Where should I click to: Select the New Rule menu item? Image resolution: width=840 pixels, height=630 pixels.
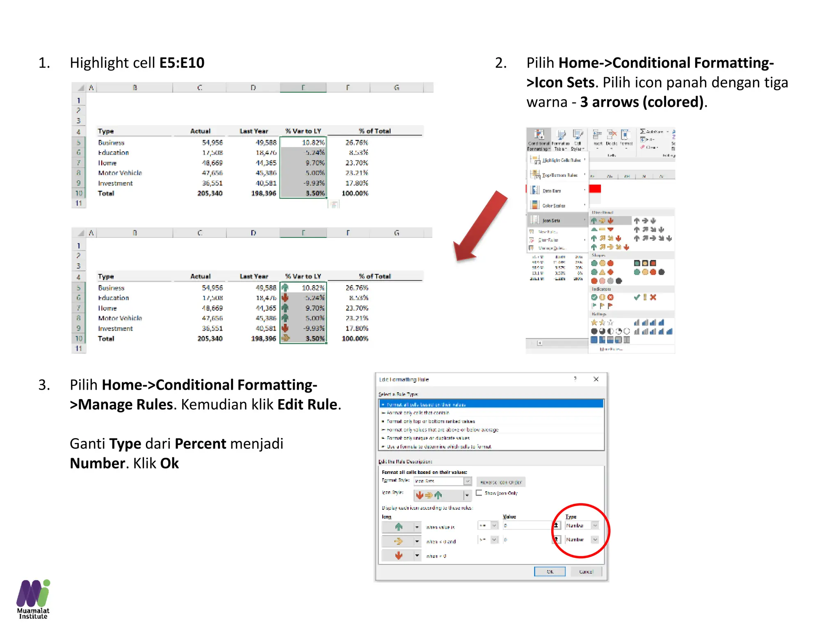(558, 232)
